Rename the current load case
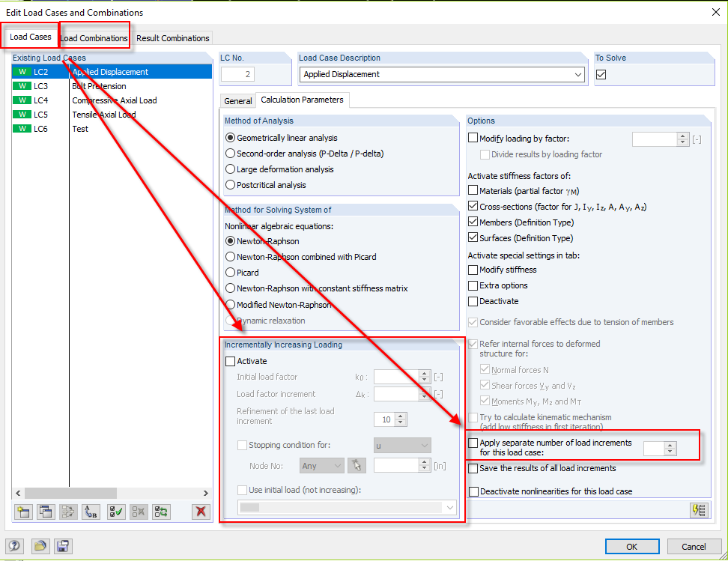This screenshot has height=561, width=728. click(90, 512)
